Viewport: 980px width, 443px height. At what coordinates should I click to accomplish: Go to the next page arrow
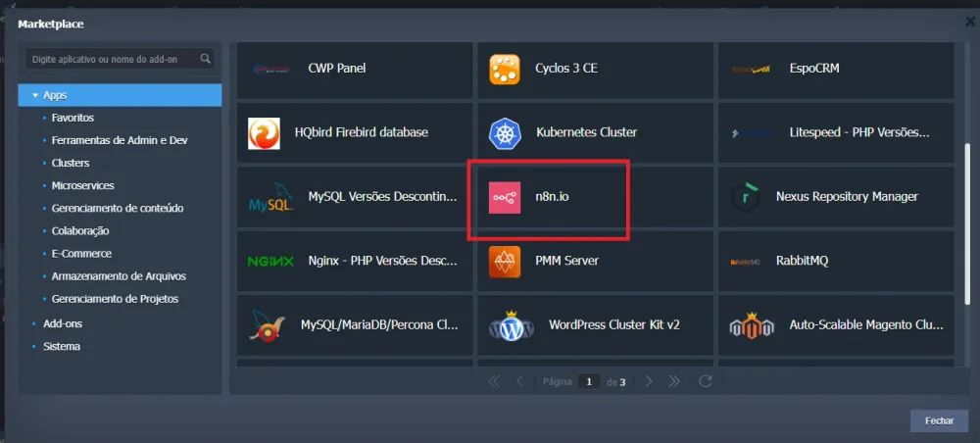click(649, 381)
